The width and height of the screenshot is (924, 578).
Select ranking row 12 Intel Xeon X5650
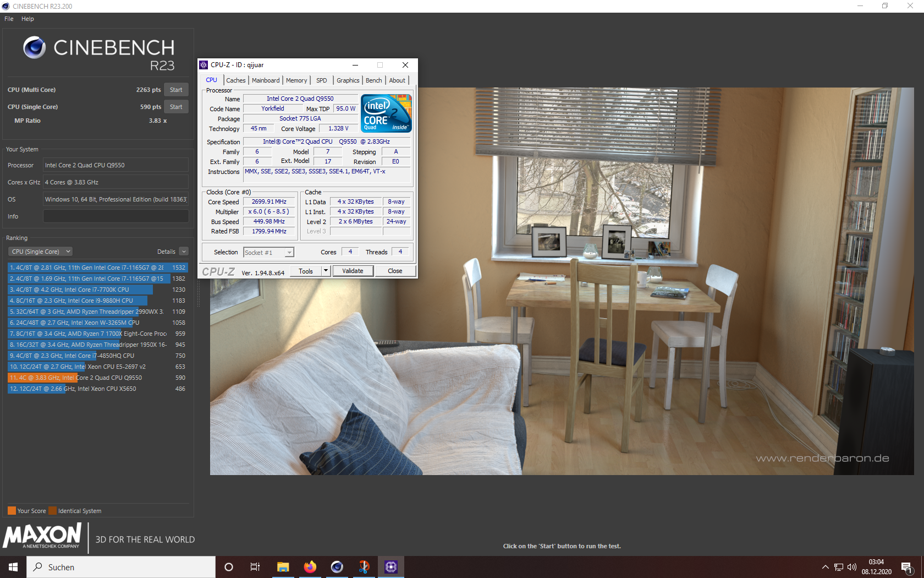[x=97, y=389]
